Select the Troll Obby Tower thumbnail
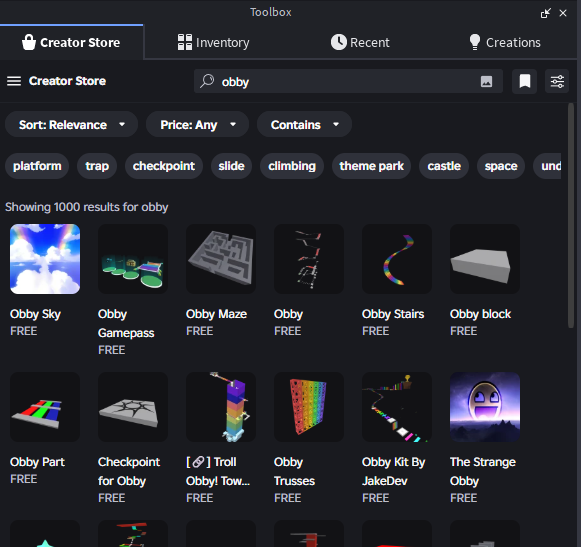 tap(221, 407)
